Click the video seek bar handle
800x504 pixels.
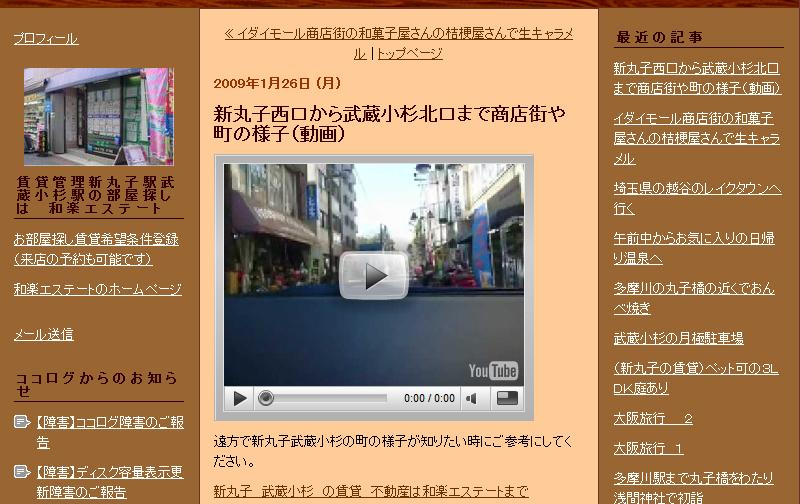point(266,398)
